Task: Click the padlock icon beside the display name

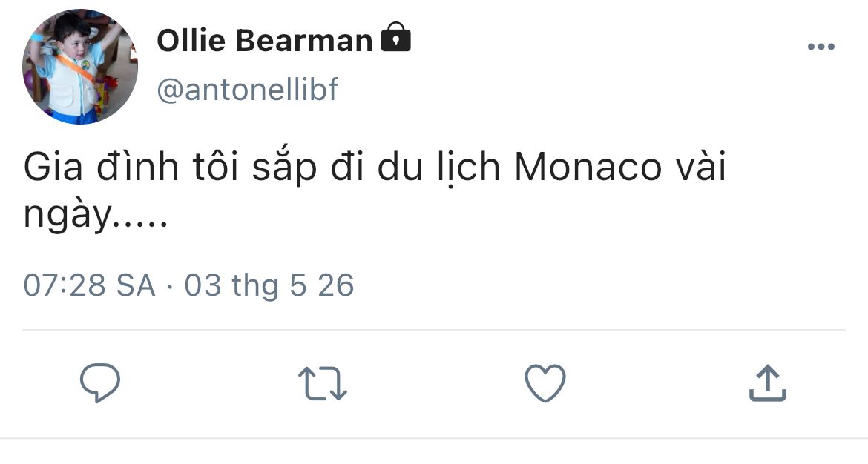Action: coord(395,39)
